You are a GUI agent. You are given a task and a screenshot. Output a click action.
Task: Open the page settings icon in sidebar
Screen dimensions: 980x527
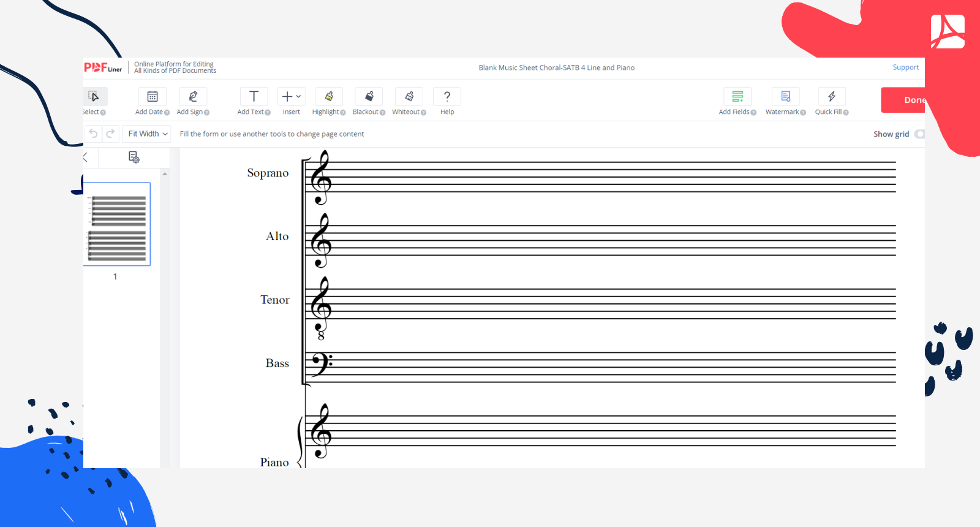(x=134, y=157)
